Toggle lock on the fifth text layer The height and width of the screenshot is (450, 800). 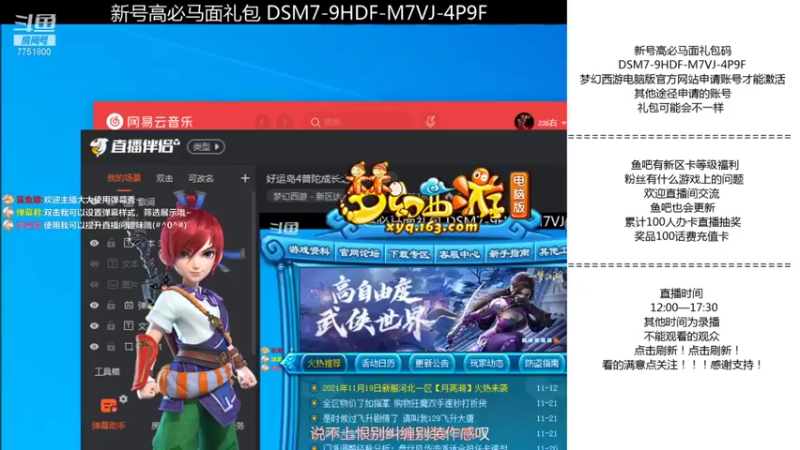coord(111,326)
